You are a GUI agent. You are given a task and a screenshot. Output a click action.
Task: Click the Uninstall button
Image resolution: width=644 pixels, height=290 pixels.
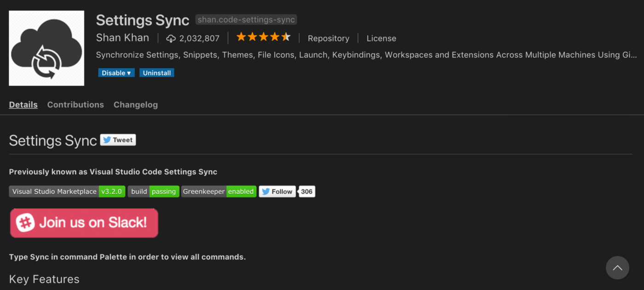(x=157, y=73)
